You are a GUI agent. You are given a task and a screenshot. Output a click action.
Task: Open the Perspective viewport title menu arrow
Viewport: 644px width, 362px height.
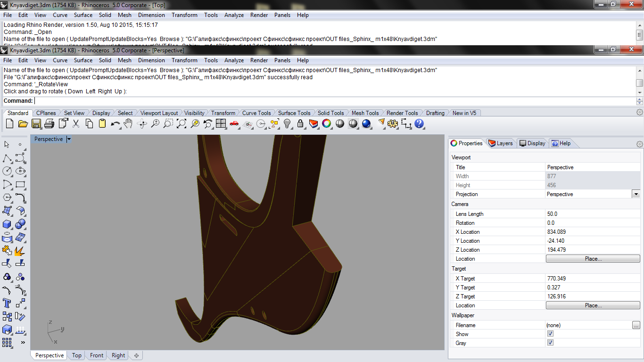(69, 139)
